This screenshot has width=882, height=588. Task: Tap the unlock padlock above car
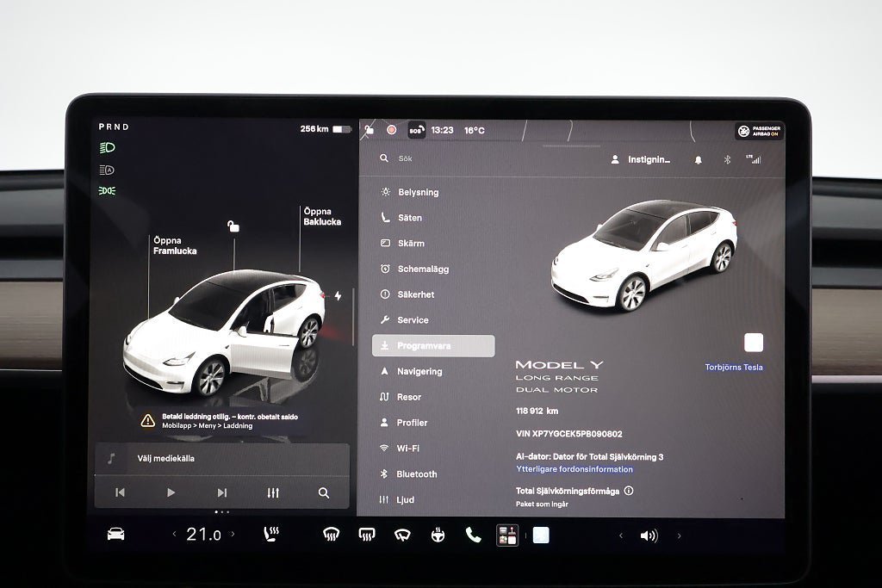pyautogui.click(x=233, y=226)
